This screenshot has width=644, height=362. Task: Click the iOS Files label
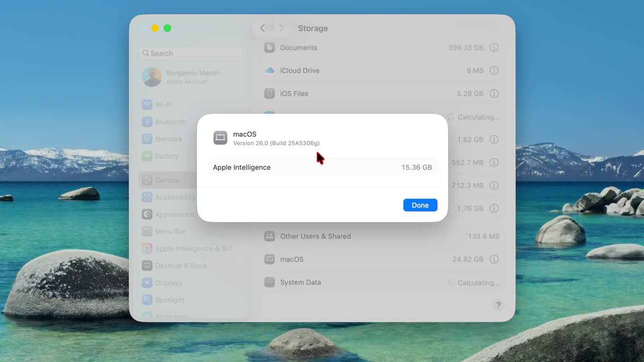pyautogui.click(x=294, y=94)
